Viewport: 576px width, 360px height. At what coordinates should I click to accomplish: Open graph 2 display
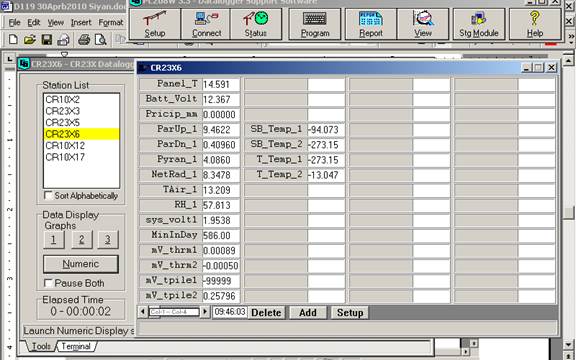(x=81, y=240)
